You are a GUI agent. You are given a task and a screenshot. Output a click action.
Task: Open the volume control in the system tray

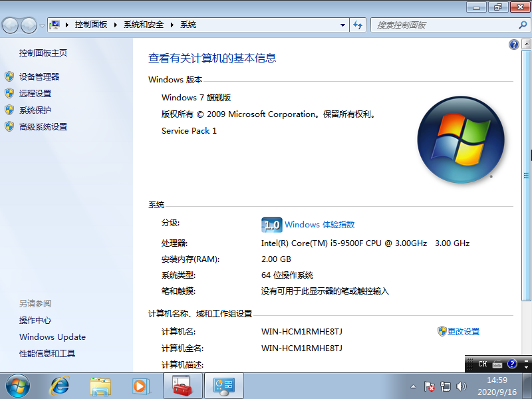(462, 386)
